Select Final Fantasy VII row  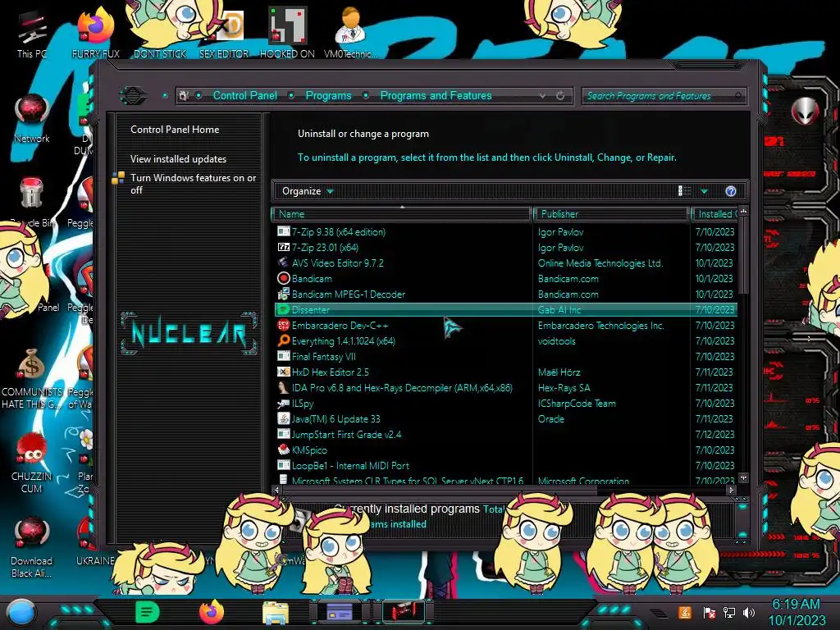click(x=505, y=356)
